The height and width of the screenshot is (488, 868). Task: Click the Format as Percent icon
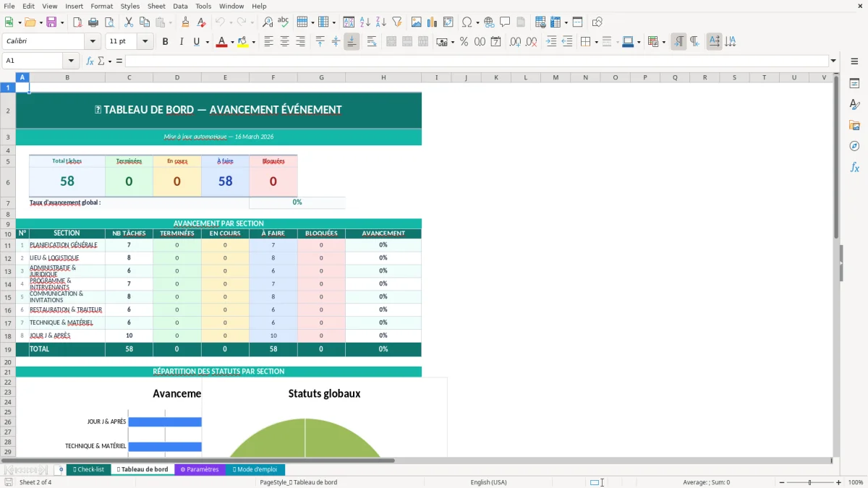(x=464, y=42)
